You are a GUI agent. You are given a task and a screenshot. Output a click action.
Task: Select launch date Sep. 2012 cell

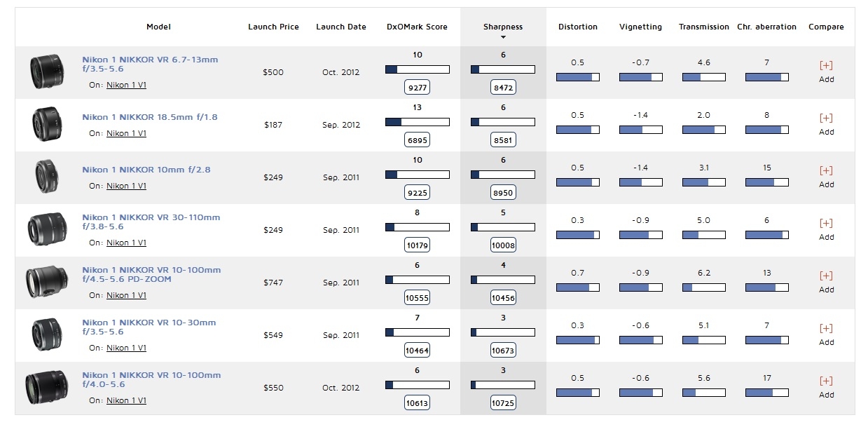coord(341,125)
